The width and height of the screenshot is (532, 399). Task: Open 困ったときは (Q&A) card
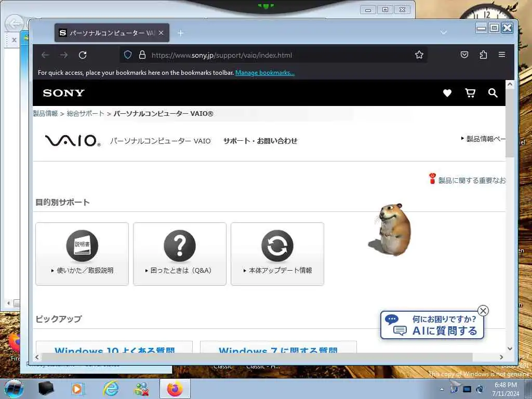point(180,254)
